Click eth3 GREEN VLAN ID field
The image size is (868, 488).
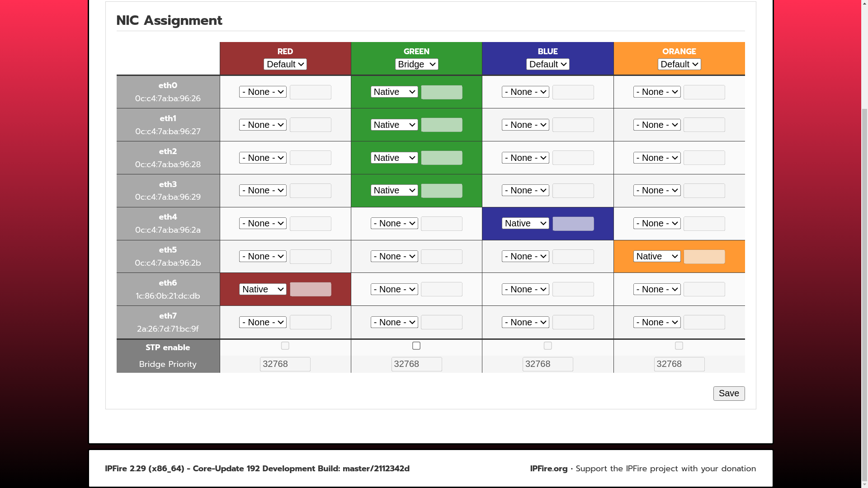[x=442, y=191]
